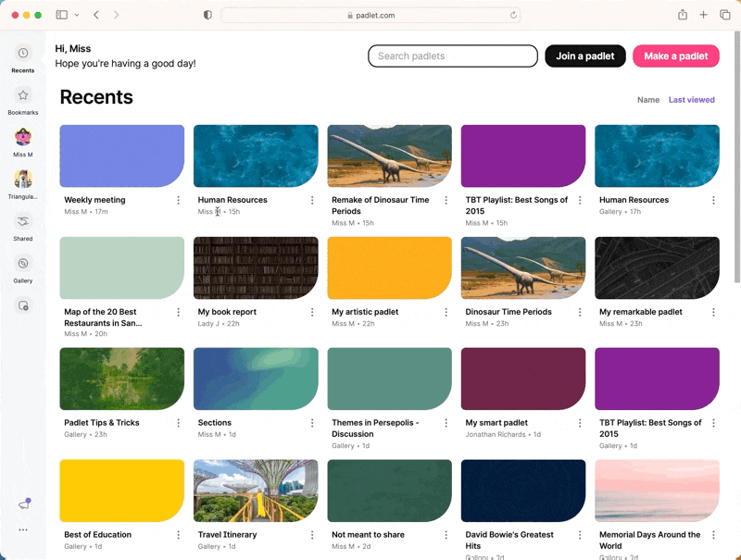
Task: Open options for My book report
Action: [x=312, y=312]
